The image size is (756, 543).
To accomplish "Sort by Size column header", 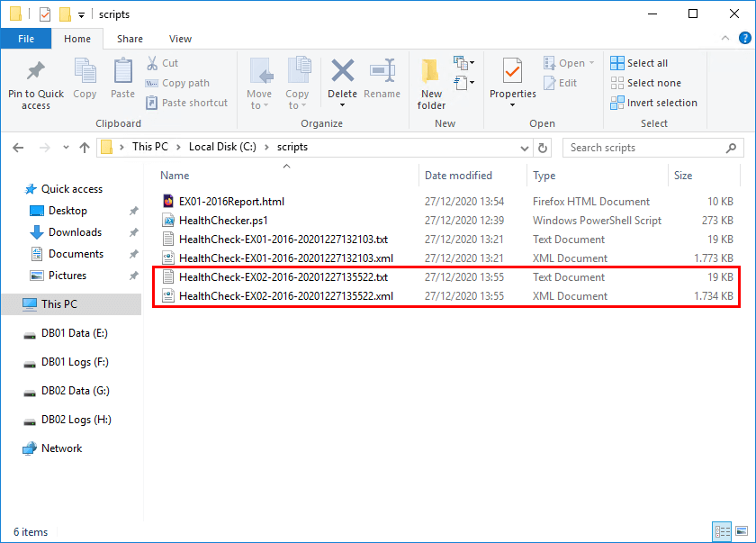I will [683, 176].
